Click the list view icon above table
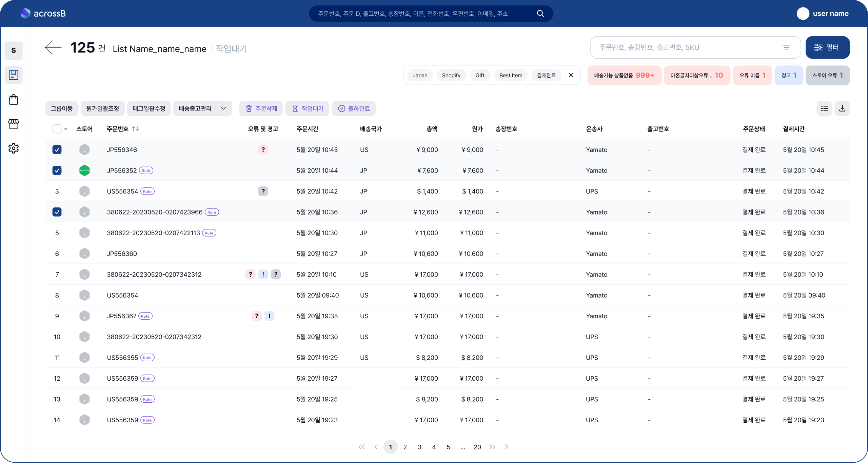The height and width of the screenshot is (463, 868). (824, 108)
